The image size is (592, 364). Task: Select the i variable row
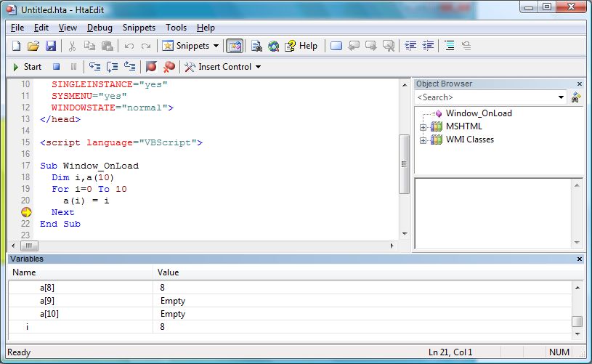[x=290, y=327]
